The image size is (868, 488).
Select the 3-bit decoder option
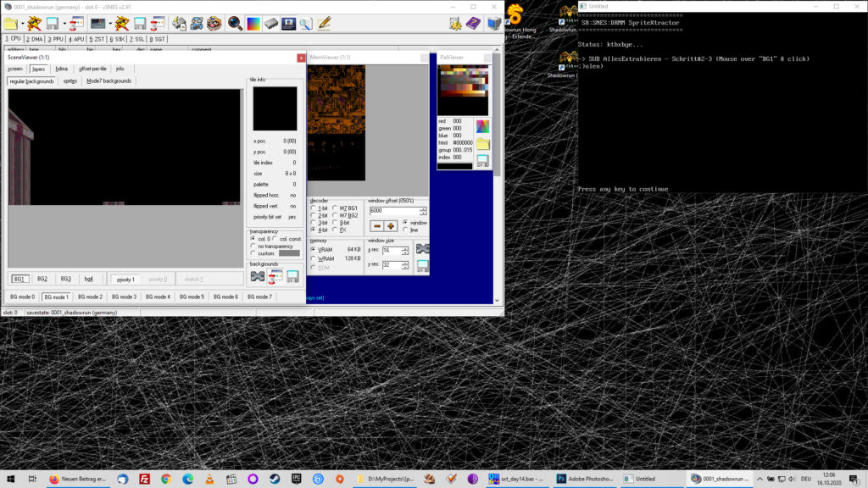314,223
